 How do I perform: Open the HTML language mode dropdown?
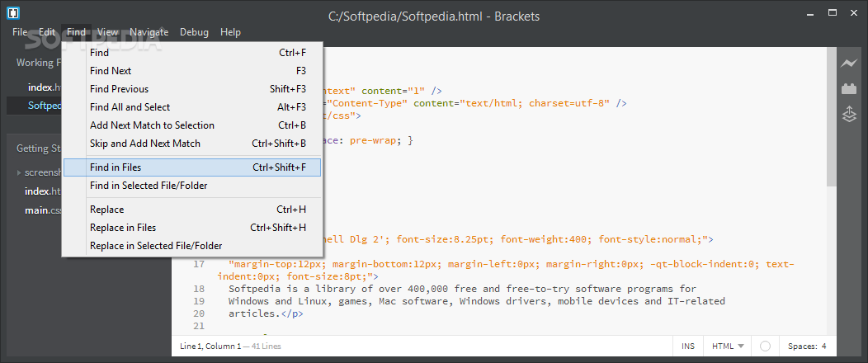point(728,346)
